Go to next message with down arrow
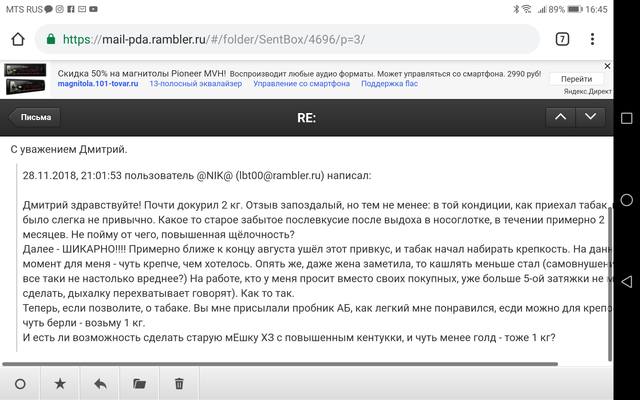This screenshot has width=640, height=400. click(590, 117)
